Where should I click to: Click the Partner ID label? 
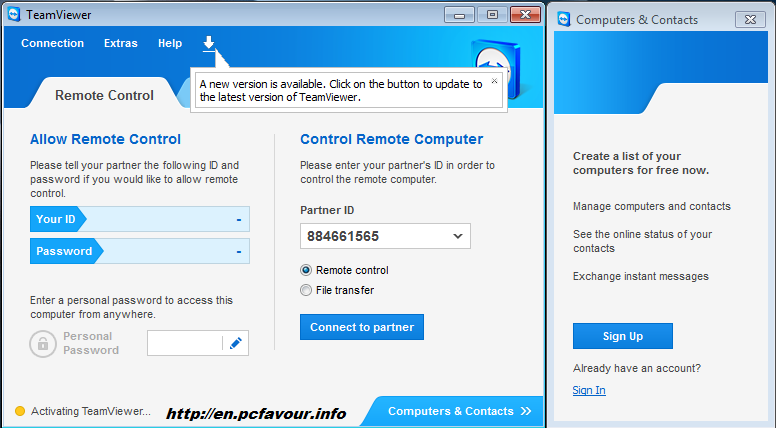[x=327, y=210]
